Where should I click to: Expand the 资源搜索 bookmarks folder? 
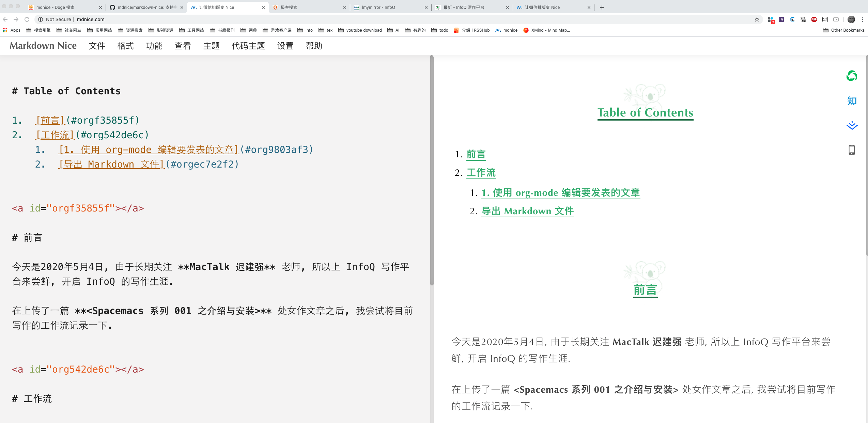pyautogui.click(x=130, y=30)
